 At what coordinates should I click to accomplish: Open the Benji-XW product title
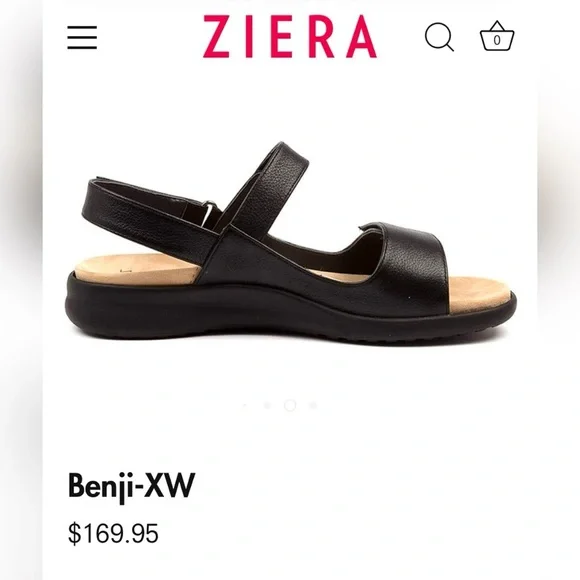pos(131,487)
